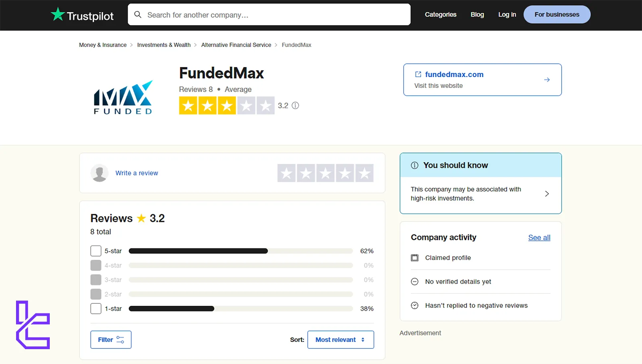Viewport: 642px width, 364px height.
Task: Enable the 5-star review filter
Action: click(95, 250)
